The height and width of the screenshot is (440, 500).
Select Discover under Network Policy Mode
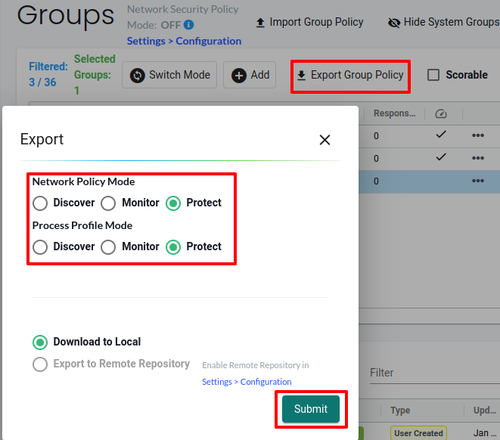[40, 203]
